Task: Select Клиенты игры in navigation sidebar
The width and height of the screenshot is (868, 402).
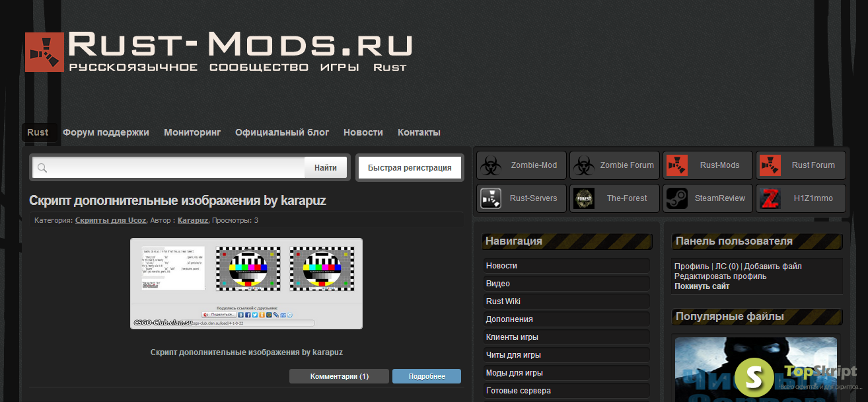Action: [x=567, y=337]
